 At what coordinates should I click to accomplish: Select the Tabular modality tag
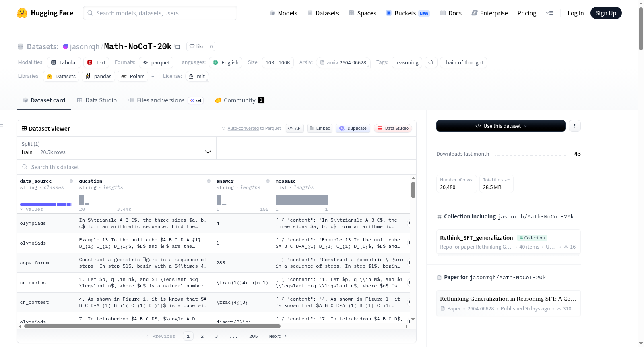pyautogui.click(x=64, y=62)
